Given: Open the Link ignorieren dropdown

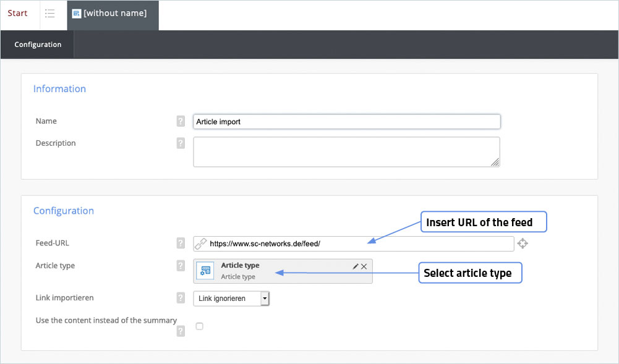Looking at the screenshot, I should pyautogui.click(x=231, y=298).
